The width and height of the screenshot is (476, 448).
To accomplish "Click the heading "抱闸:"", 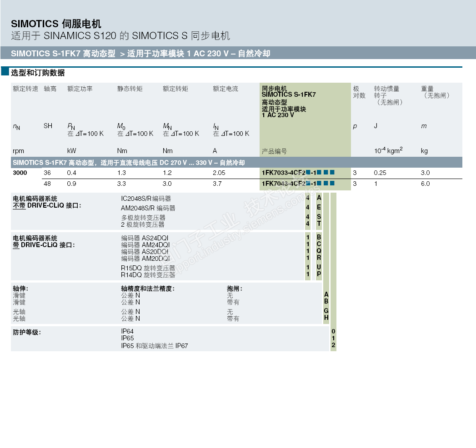I will (235, 289).
